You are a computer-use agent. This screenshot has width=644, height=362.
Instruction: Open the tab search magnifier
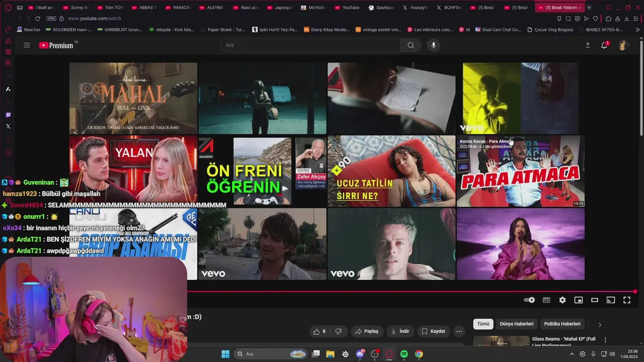click(x=608, y=8)
